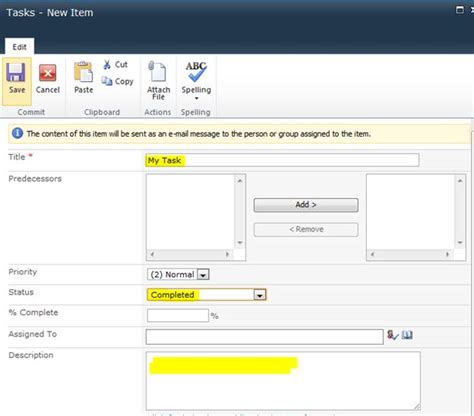Click the Assigned To text field

pyautogui.click(x=264, y=337)
